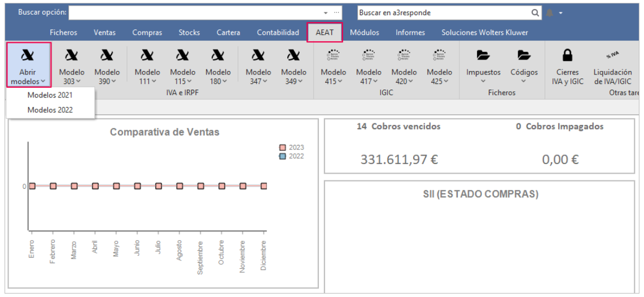Image resolution: width=644 pixels, height=297 pixels.
Task: Open the Impuestos folder icon
Action: point(483,55)
